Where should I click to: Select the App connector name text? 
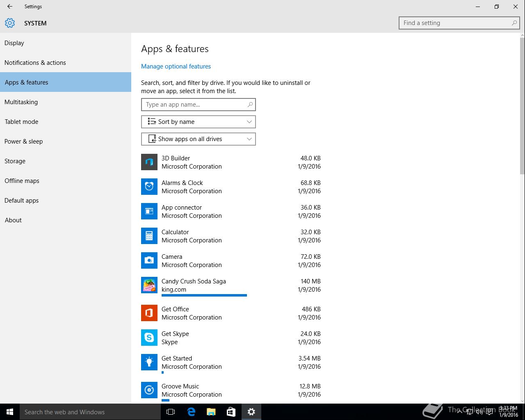click(x=182, y=208)
